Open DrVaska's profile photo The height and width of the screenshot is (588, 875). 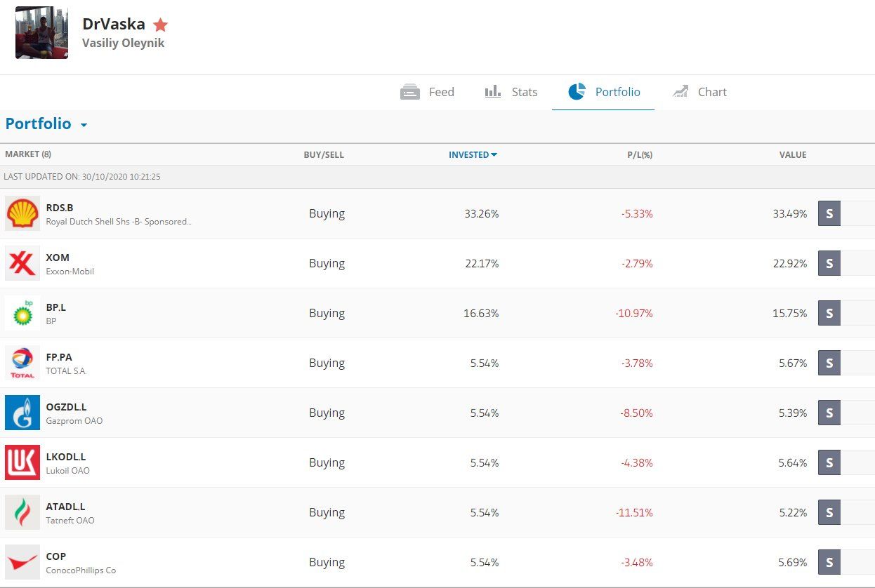(x=42, y=33)
